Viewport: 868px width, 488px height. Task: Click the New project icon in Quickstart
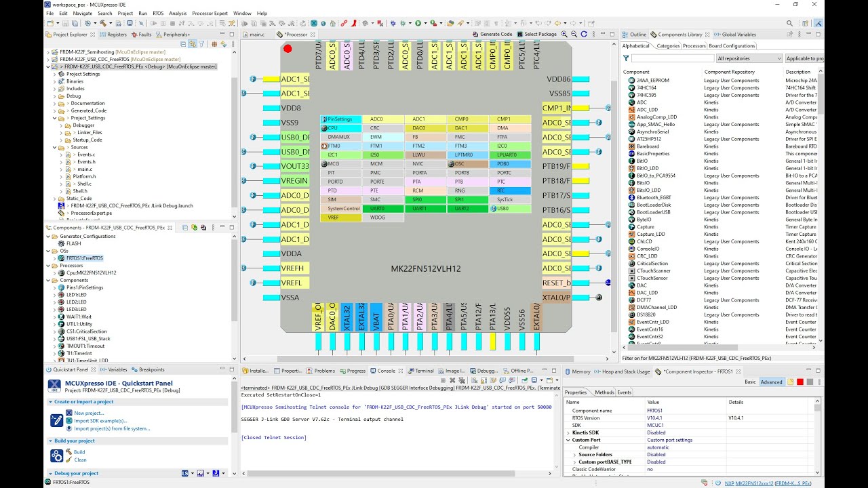pos(69,413)
